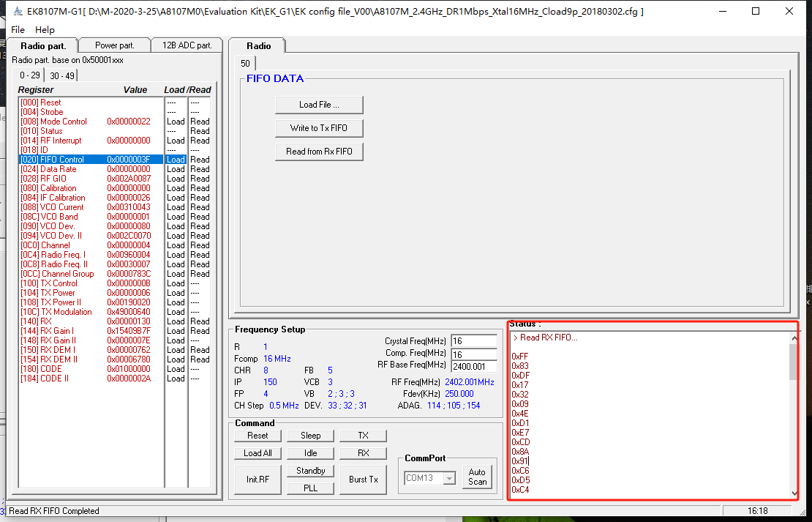Open the File menu
This screenshot has height=522, width=812.
point(18,29)
